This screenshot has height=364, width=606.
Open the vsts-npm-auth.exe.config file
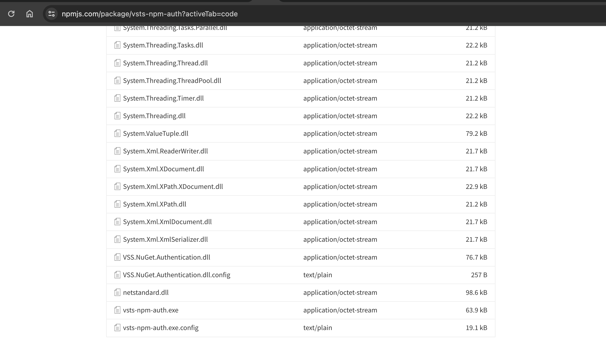coord(161,327)
